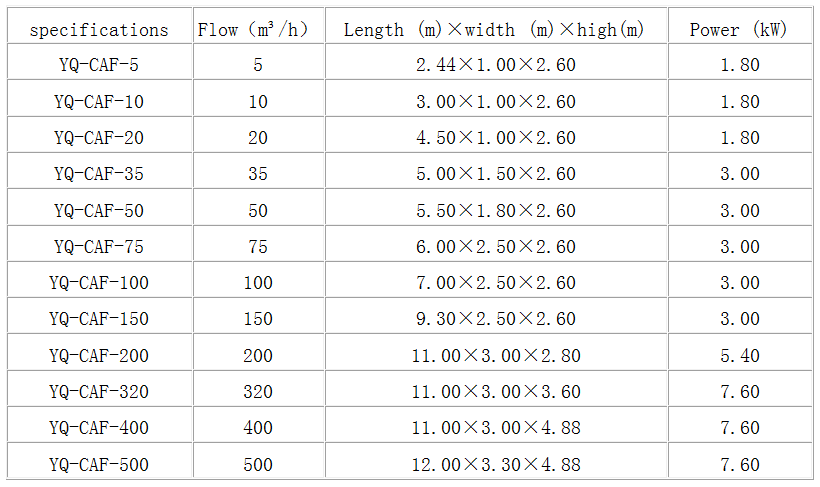Click the YQ-CAF-5 model cell
The image size is (820, 487).
(99, 65)
